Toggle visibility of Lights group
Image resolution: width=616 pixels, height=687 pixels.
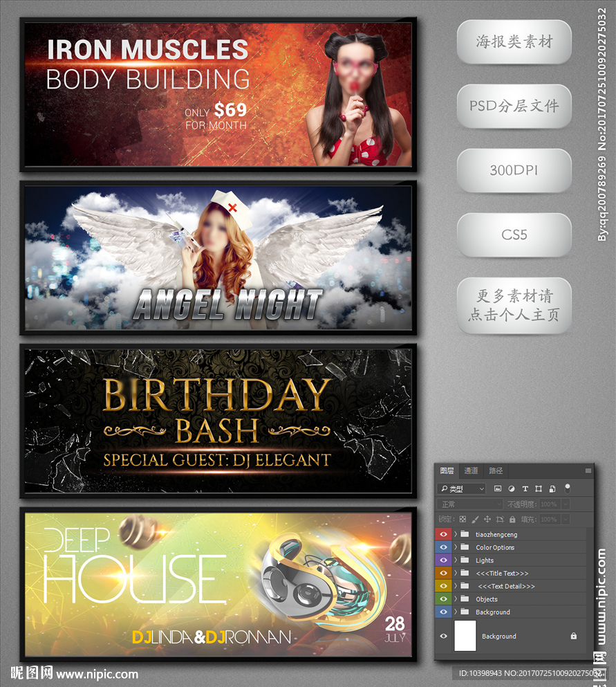443,560
